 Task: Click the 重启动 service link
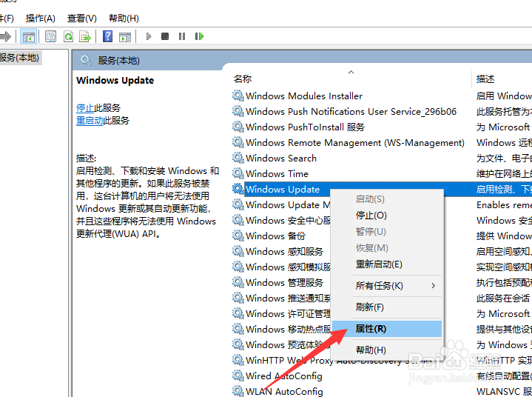[90, 121]
